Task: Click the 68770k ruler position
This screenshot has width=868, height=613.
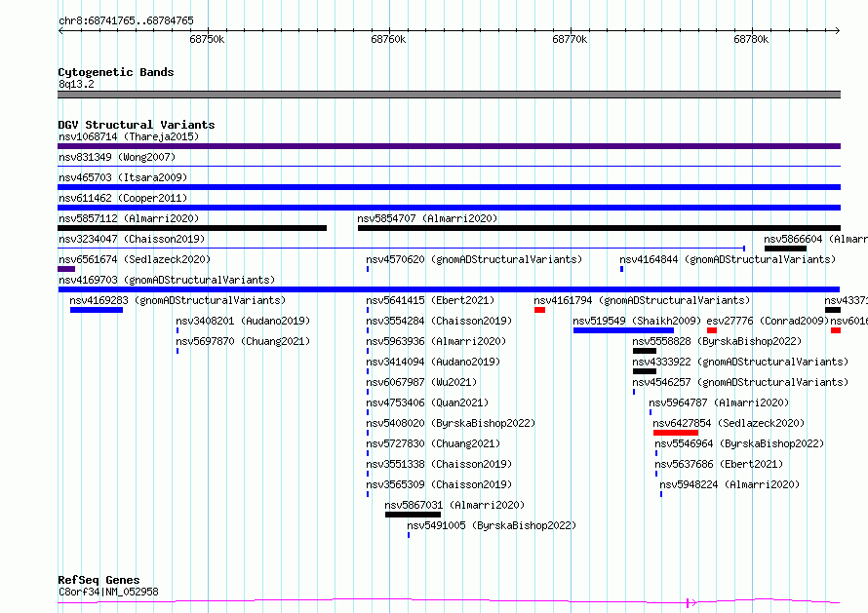Action: click(x=570, y=39)
